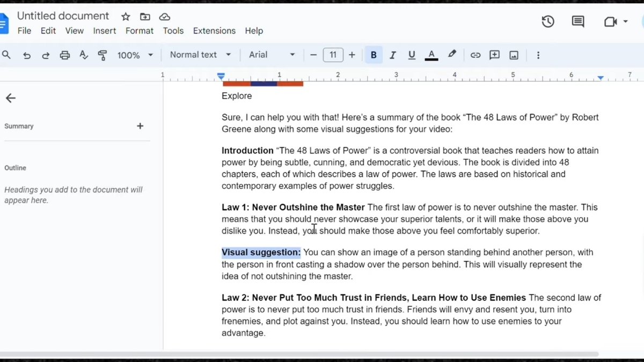Close outline panel with back arrow

[x=11, y=98]
